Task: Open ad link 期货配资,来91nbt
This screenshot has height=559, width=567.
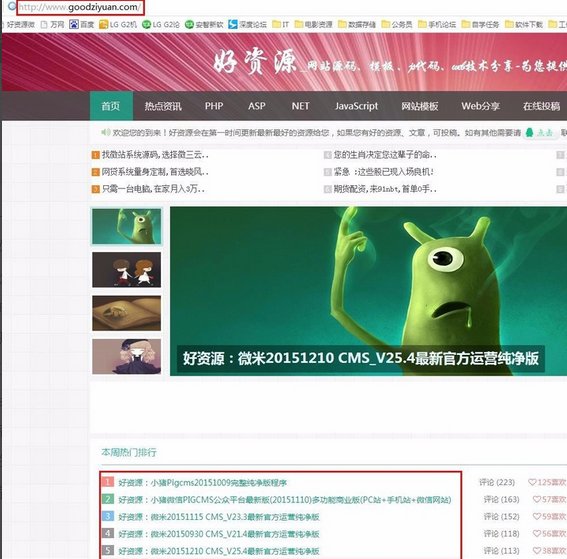Action: tap(385, 189)
